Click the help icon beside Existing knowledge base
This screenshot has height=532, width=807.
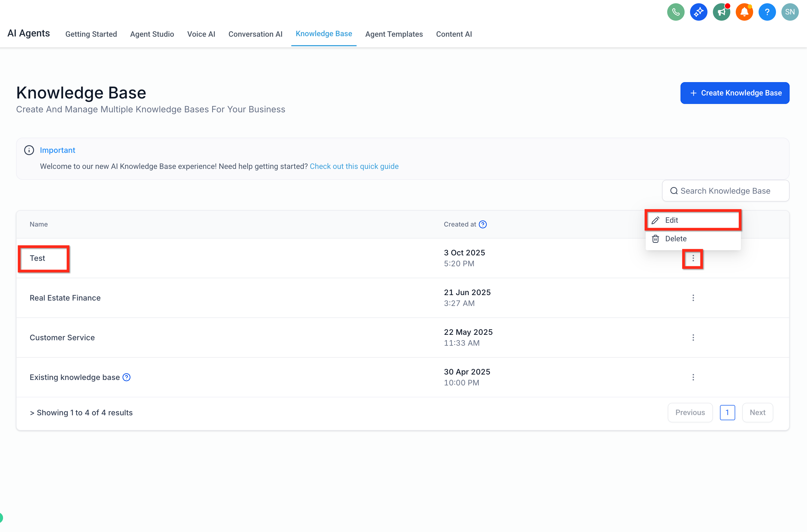tap(126, 377)
